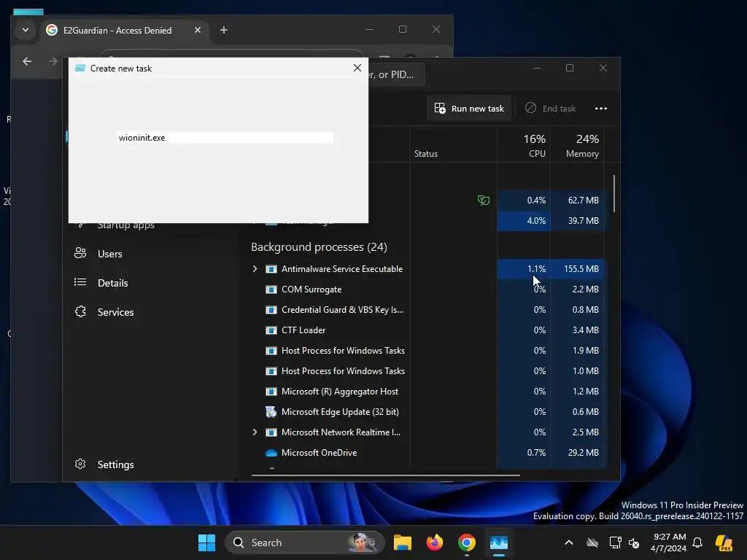Open the three-dot more options menu

coord(601,109)
